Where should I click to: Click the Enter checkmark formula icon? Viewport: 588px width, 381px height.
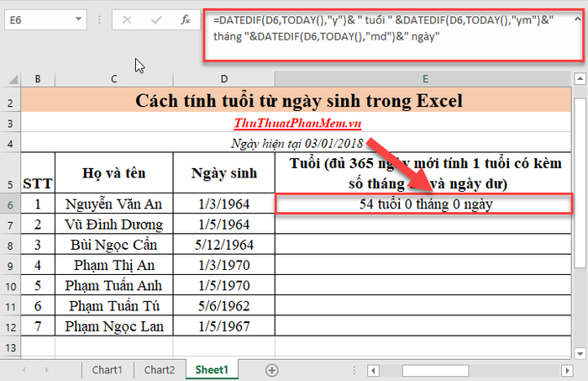tap(156, 20)
